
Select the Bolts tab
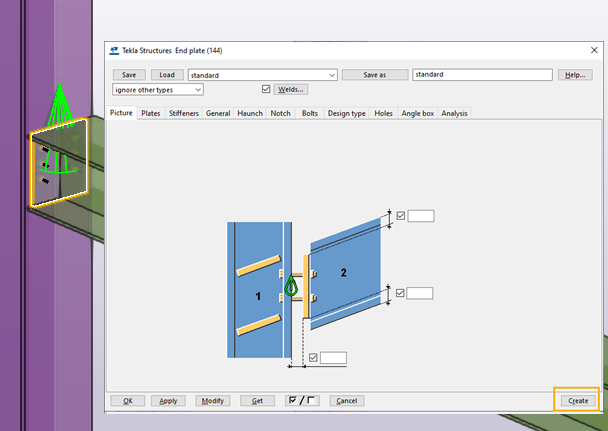coord(310,113)
